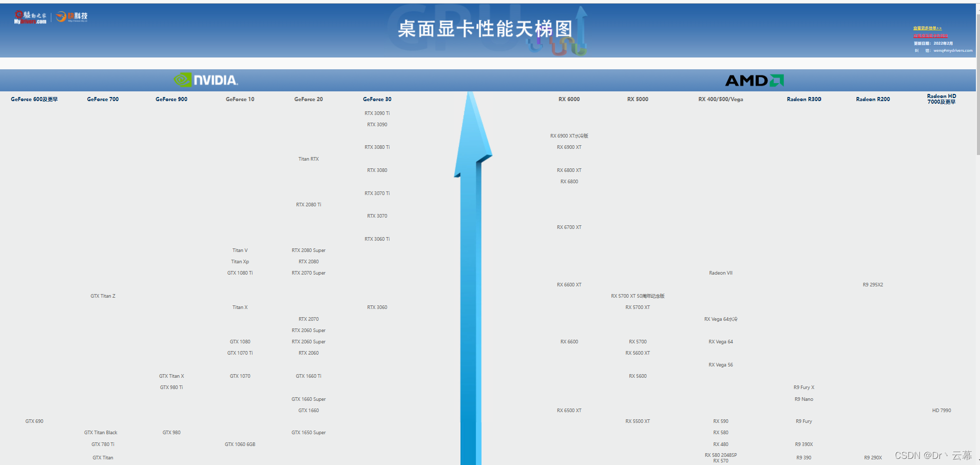Click the RTX 2080 Ti entry
This screenshot has height=465, width=980.
pyautogui.click(x=309, y=205)
